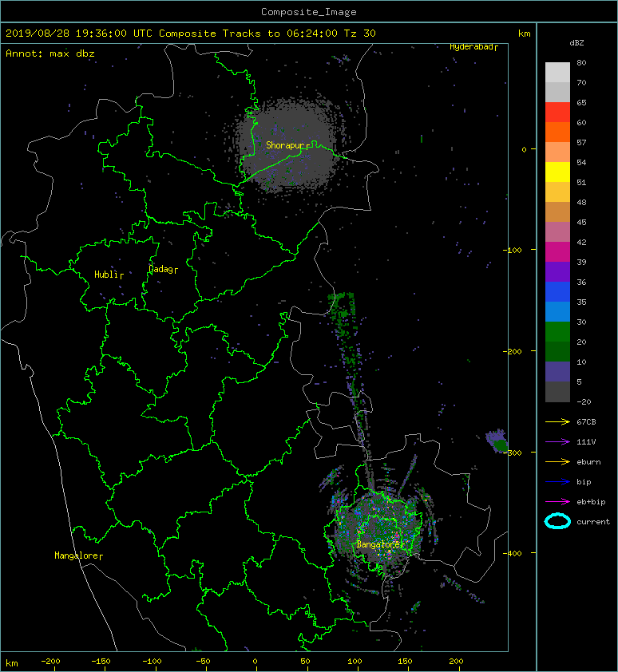Click the 'eb+bip' legend text
The image size is (618, 672).
pos(591,502)
